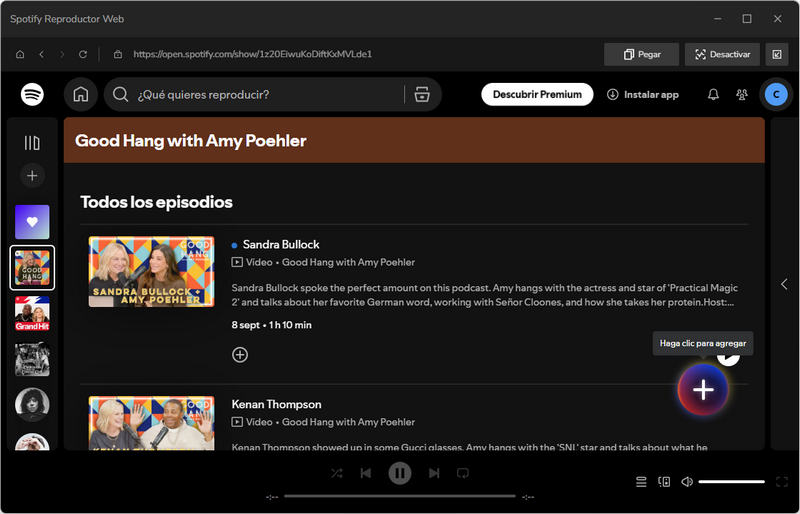Open notifications bell icon

tap(713, 94)
